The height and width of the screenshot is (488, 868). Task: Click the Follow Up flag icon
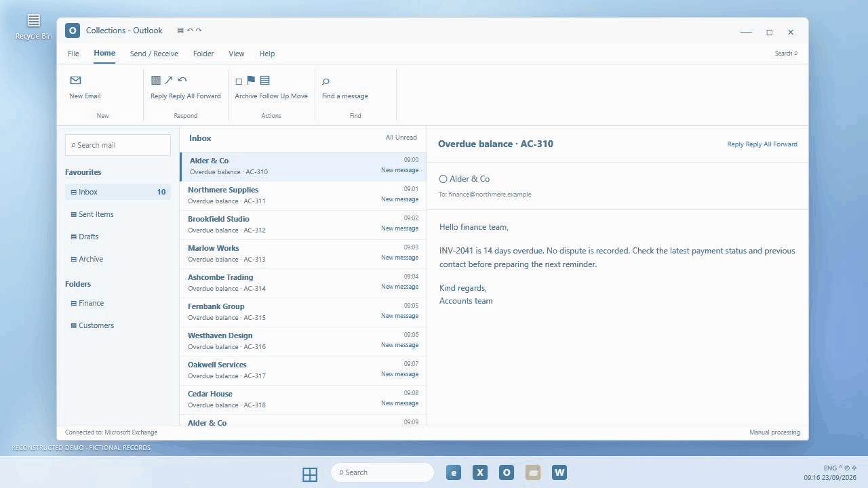[251, 81]
